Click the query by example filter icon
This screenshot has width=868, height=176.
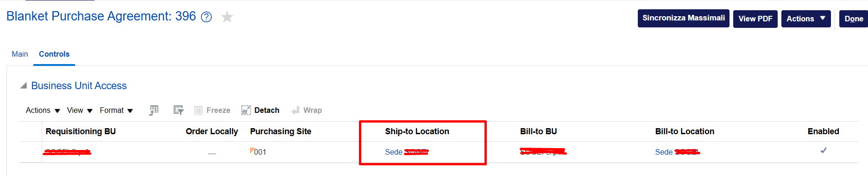(178, 110)
